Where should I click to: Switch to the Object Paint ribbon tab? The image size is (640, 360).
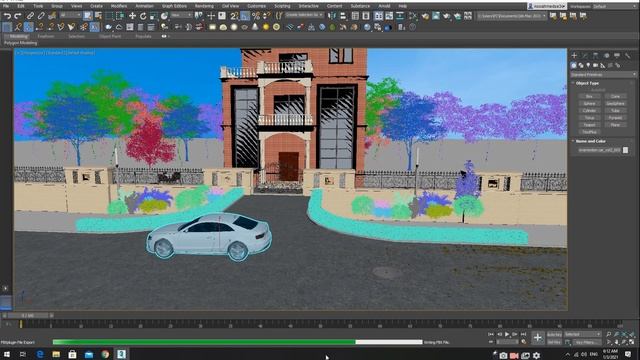pyautogui.click(x=110, y=36)
